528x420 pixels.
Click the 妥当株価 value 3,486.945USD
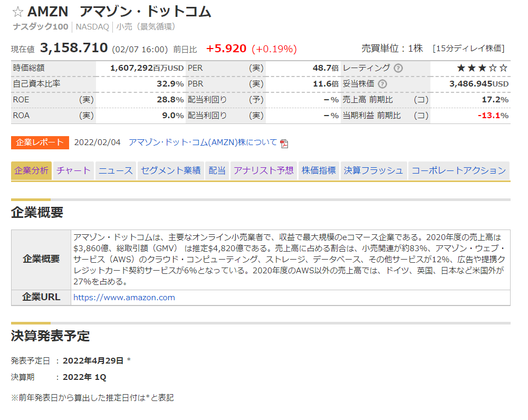coord(479,84)
